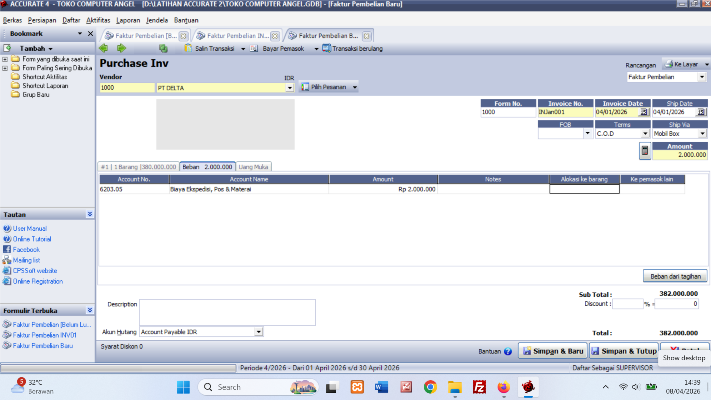
Task: Open Faktur Pembelian INV01 in Formulir Terbuka
Action: [44, 335]
